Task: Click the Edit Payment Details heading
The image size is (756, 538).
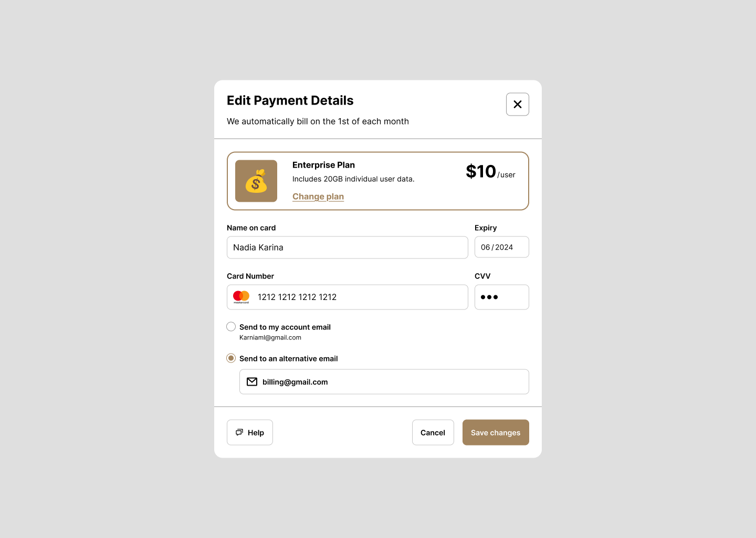Action: pyautogui.click(x=290, y=100)
